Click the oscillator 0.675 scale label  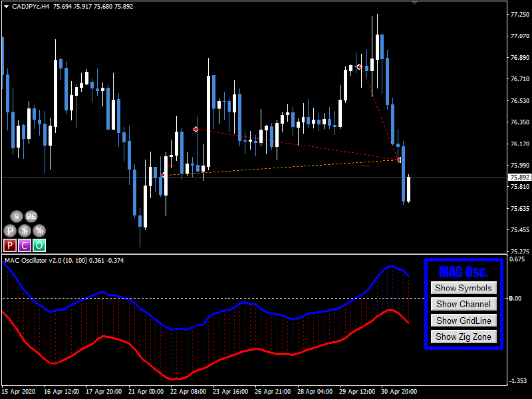pos(517,259)
